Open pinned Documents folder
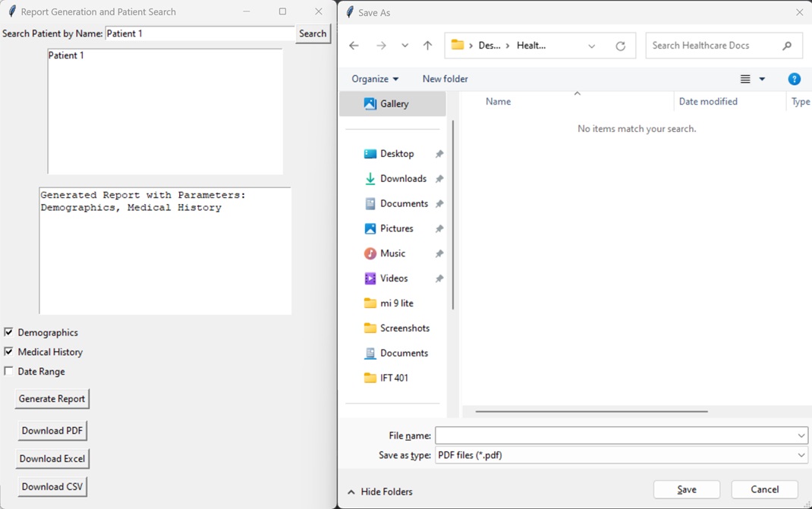This screenshot has height=509, width=812. tap(404, 203)
